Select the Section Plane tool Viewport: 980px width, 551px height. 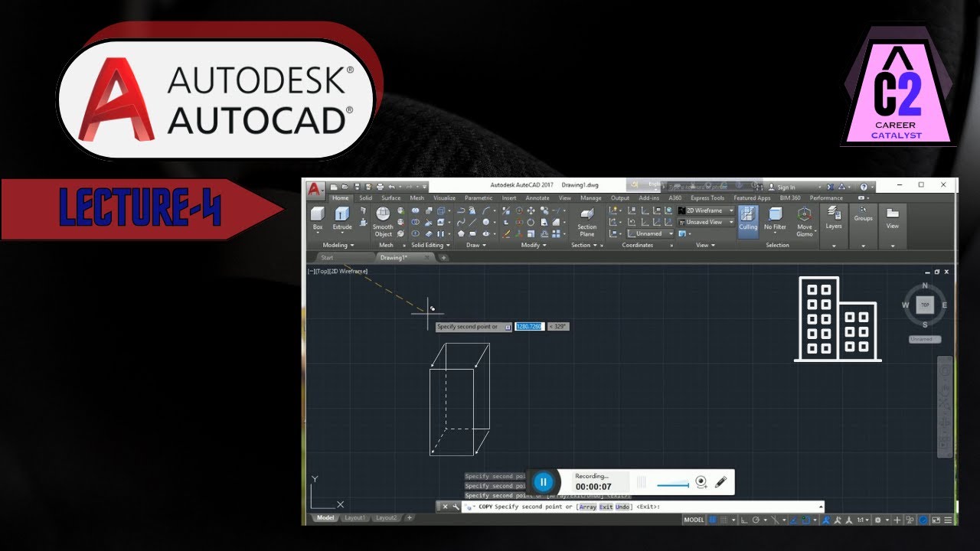click(x=587, y=221)
